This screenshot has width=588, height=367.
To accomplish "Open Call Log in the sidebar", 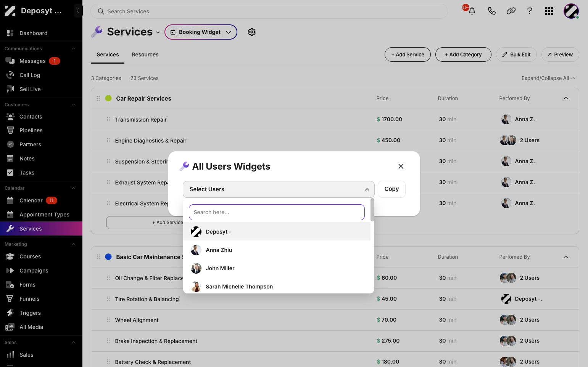I will (x=41, y=75).
